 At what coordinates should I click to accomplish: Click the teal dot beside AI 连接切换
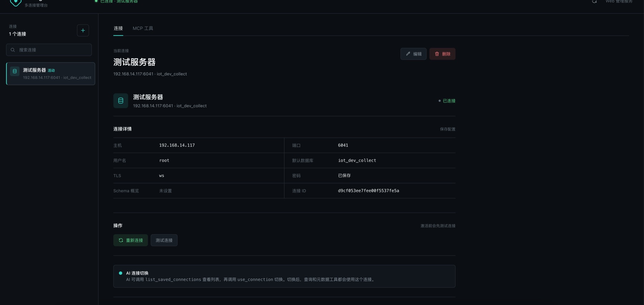click(x=121, y=273)
